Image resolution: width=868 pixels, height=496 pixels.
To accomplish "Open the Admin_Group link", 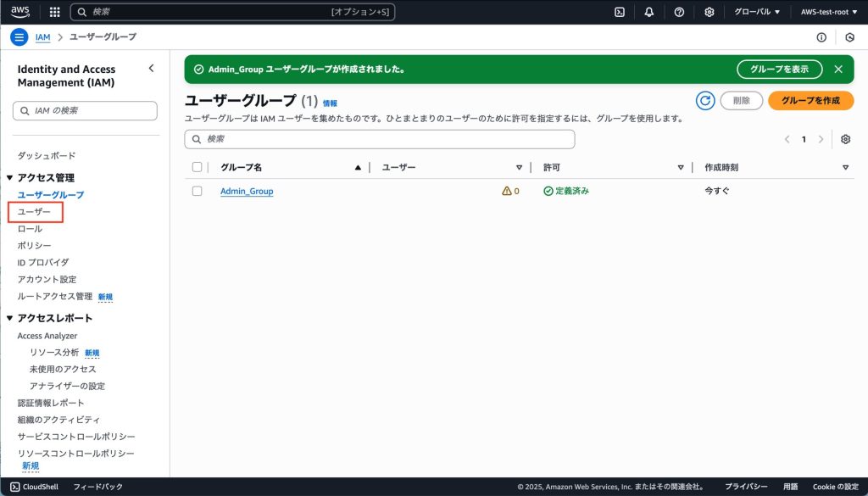I will pos(247,191).
